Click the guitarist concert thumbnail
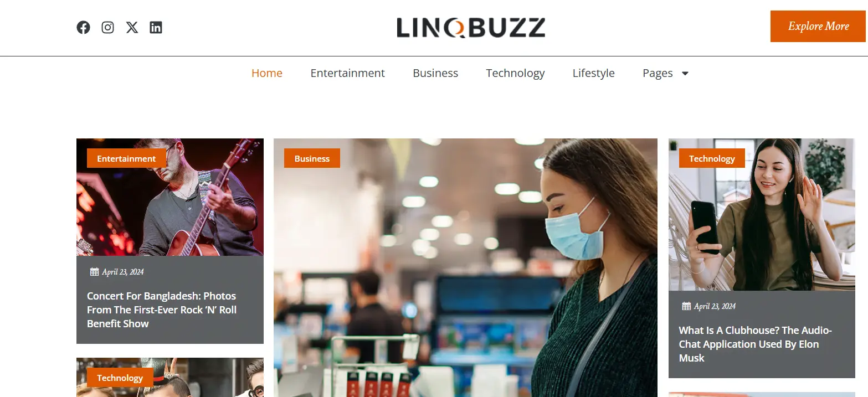 [x=170, y=197]
